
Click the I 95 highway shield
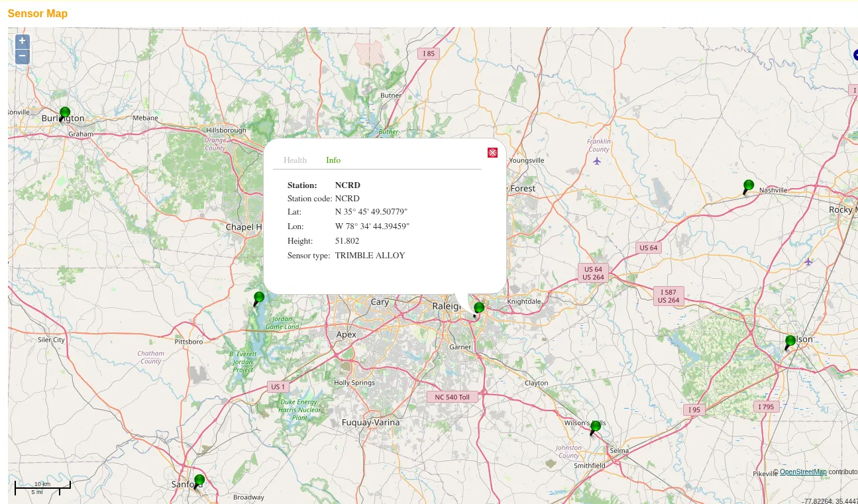click(694, 410)
